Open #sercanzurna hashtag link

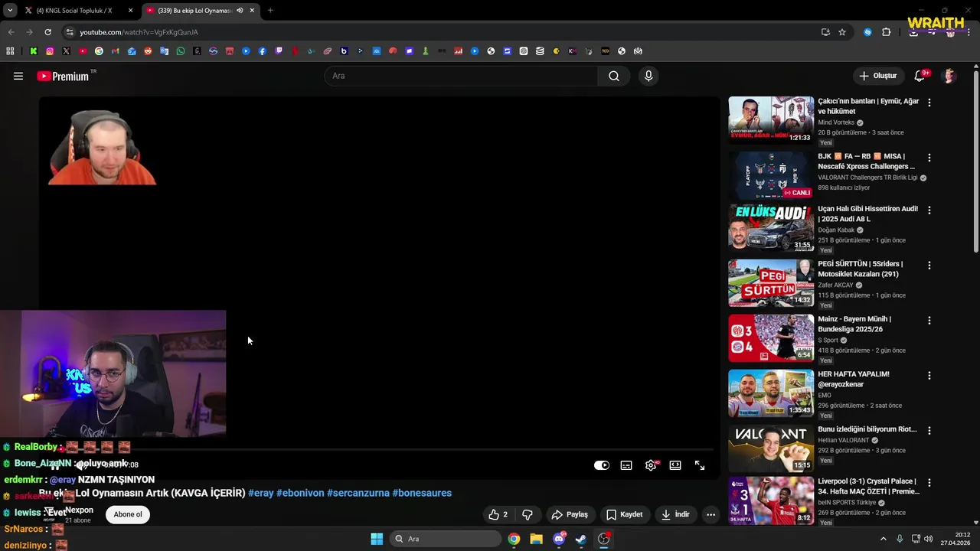(x=358, y=493)
